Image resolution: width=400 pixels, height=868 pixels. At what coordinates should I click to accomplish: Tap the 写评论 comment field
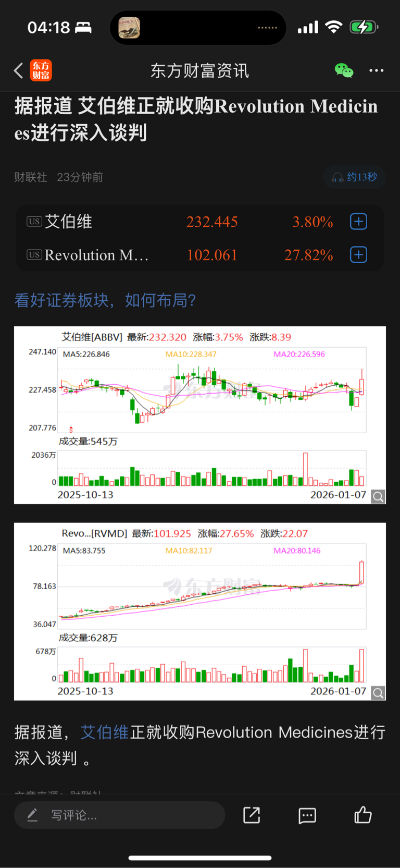click(119, 815)
